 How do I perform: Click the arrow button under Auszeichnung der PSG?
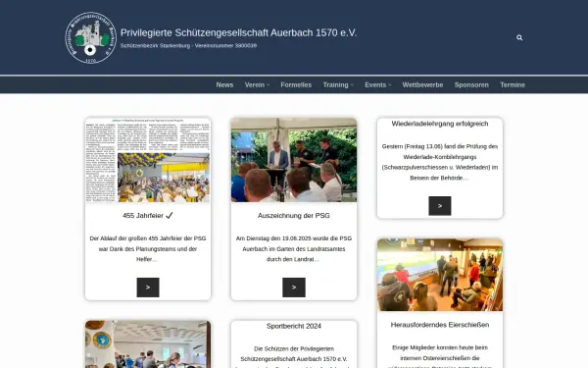[294, 288]
